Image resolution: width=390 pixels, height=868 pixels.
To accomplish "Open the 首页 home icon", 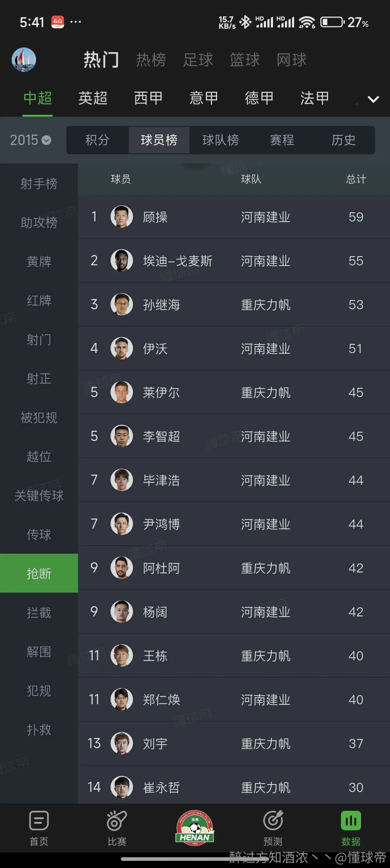I will [39, 821].
